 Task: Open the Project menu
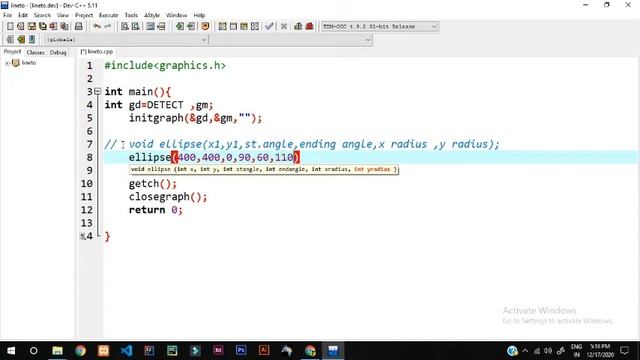[x=84, y=15]
